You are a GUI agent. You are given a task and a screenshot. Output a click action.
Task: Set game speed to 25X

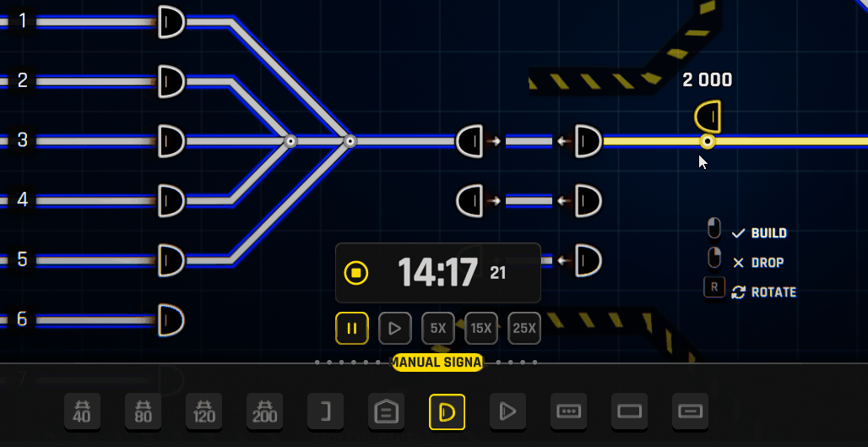524,328
